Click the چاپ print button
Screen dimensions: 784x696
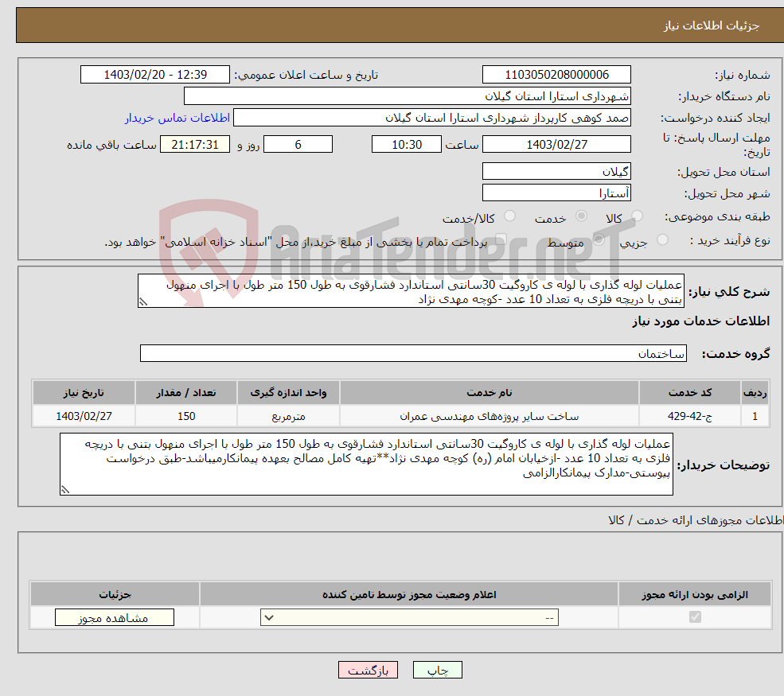[x=438, y=670]
